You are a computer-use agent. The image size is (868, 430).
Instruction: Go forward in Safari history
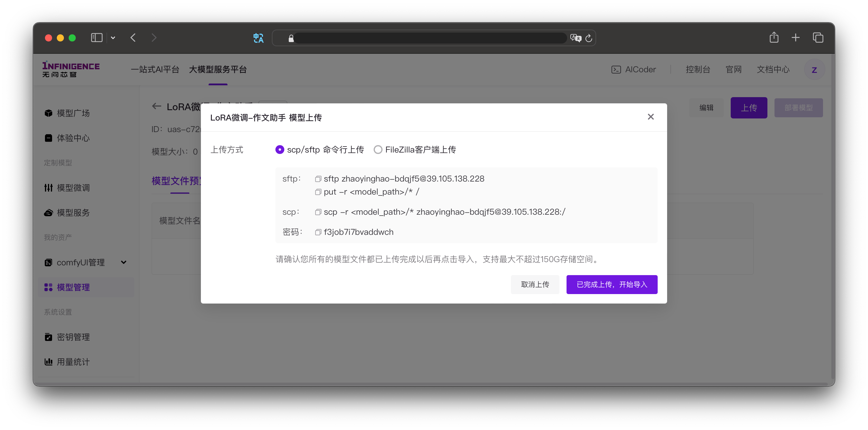[x=154, y=37]
